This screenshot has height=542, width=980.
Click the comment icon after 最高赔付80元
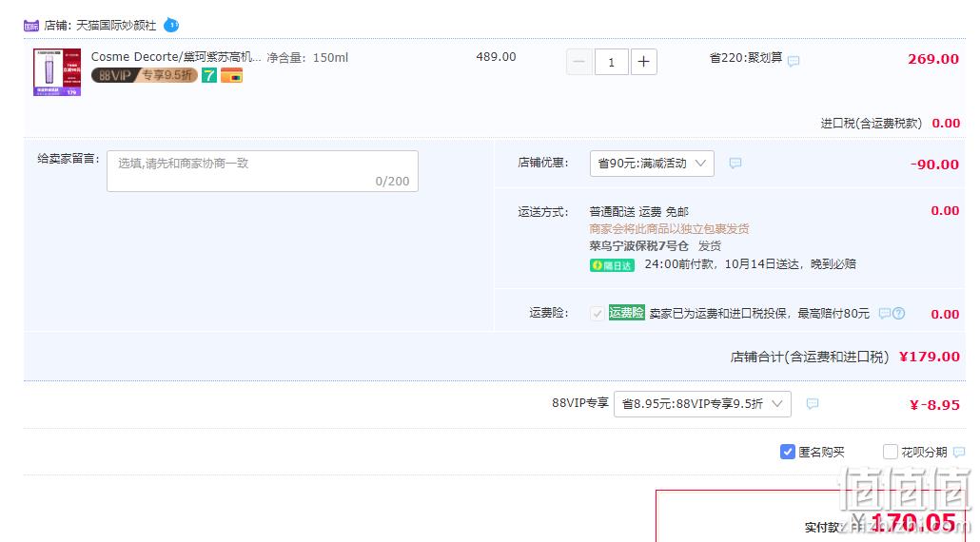[x=884, y=314]
